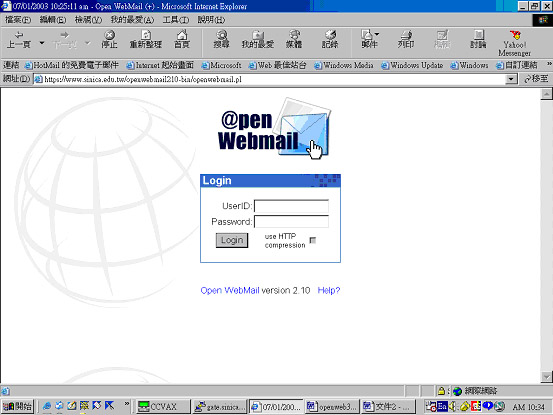This screenshot has height=415, width=553.
Task: Click the Print toolbar icon
Action: (406, 39)
